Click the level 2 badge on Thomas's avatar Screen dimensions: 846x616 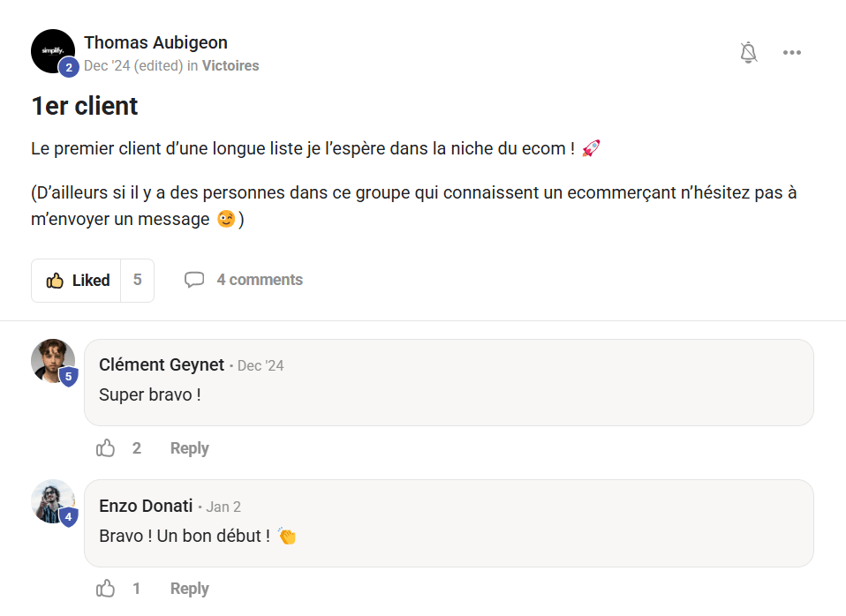tap(69, 67)
